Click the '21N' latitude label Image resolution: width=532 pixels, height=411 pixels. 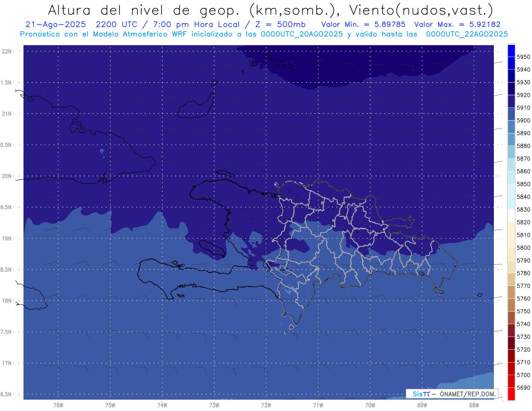[7, 114]
